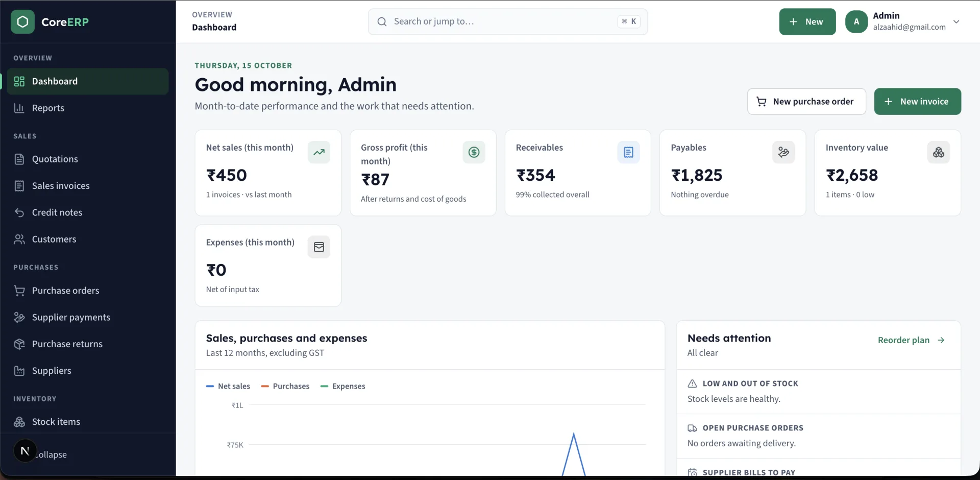The height and width of the screenshot is (480, 980).
Task: Click the Inventory value boxes icon
Action: 938,152
